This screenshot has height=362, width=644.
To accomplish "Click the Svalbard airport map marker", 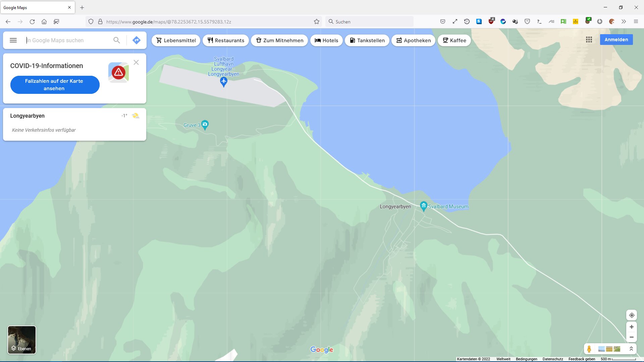I will (x=224, y=81).
